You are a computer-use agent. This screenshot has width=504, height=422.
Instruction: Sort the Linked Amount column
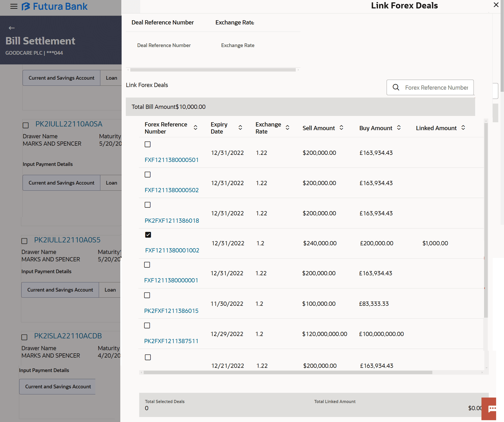coord(463,128)
